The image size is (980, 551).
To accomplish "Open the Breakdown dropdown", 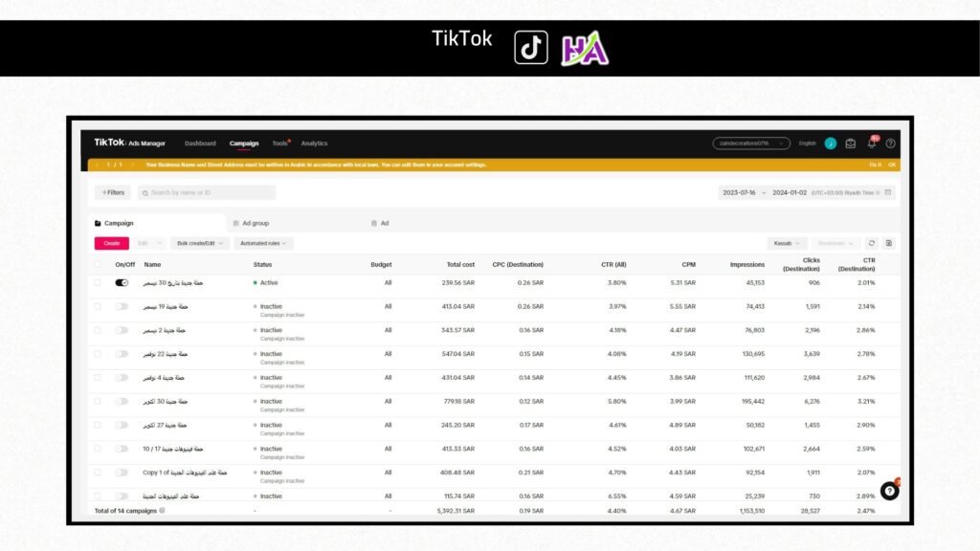I will [835, 243].
